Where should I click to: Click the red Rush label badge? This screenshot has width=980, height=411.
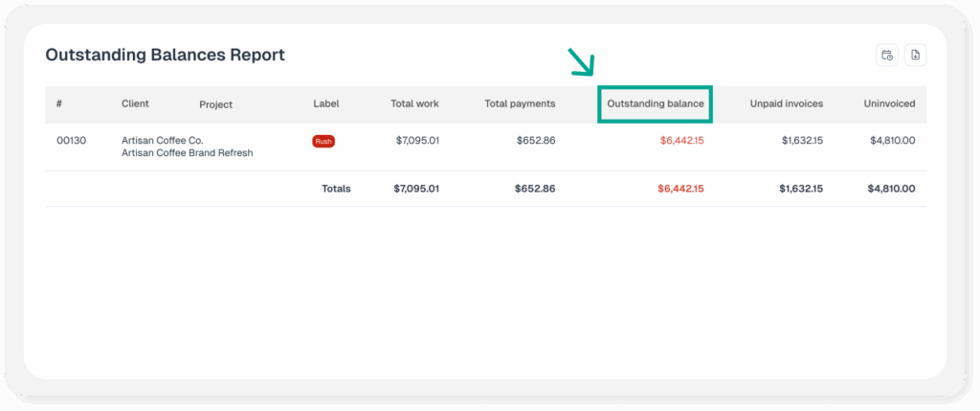(323, 141)
